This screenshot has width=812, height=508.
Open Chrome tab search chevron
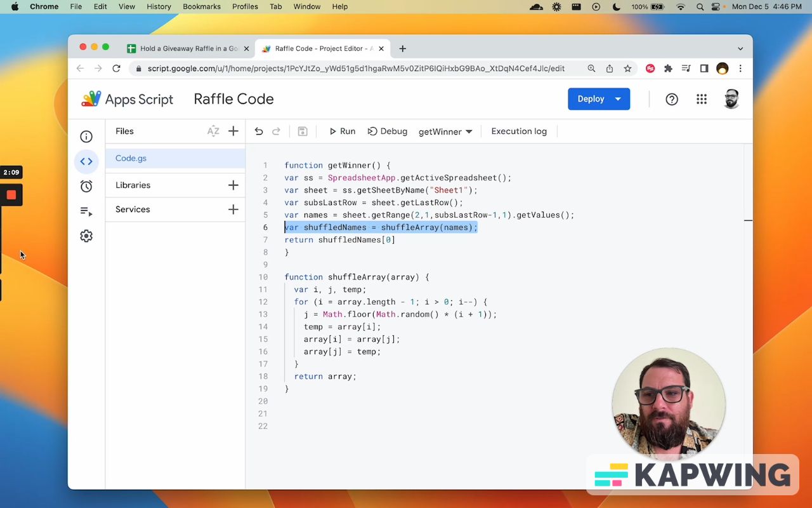740,49
